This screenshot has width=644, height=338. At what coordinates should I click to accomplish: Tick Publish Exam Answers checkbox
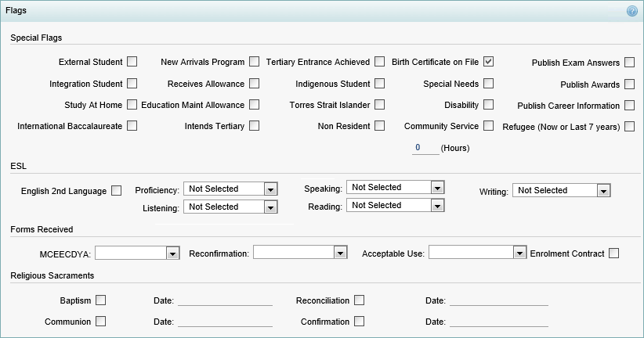point(629,63)
